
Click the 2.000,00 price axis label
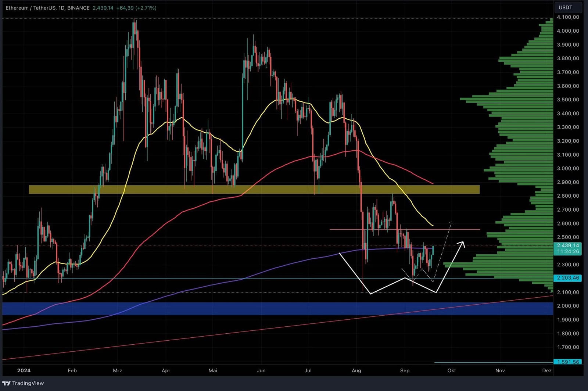click(x=568, y=306)
